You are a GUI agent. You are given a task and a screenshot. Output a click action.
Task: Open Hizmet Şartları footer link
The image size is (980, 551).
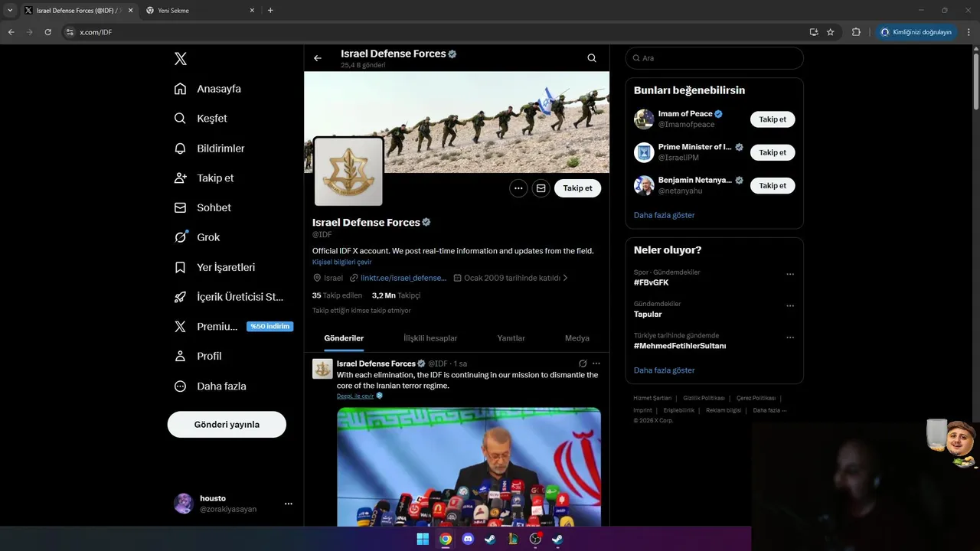[652, 398]
